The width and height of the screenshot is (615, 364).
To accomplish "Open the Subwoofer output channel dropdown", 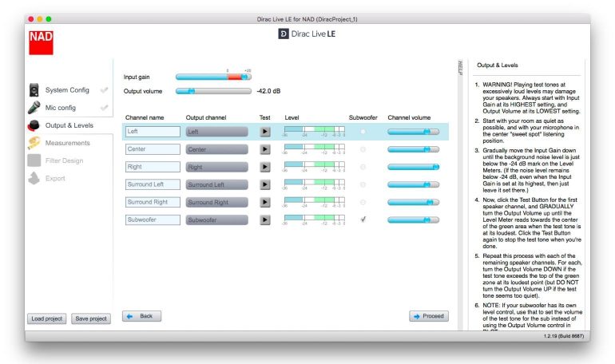I will [x=216, y=220].
